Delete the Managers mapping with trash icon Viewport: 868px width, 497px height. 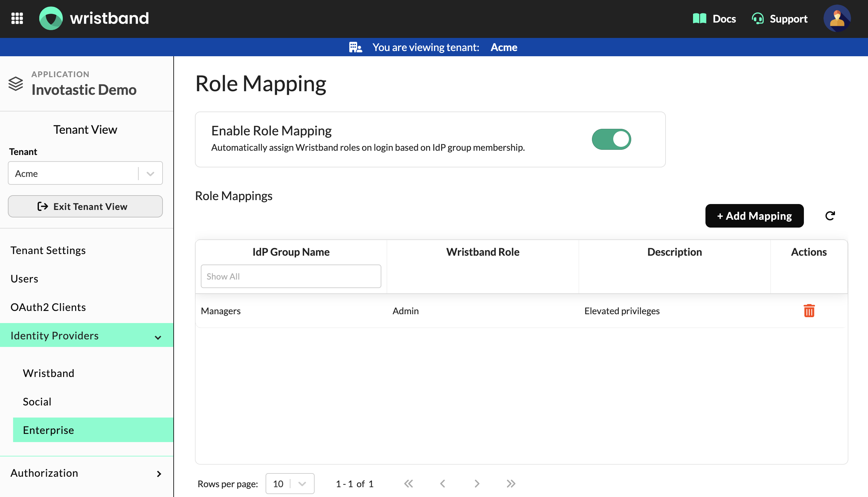[809, 311]
